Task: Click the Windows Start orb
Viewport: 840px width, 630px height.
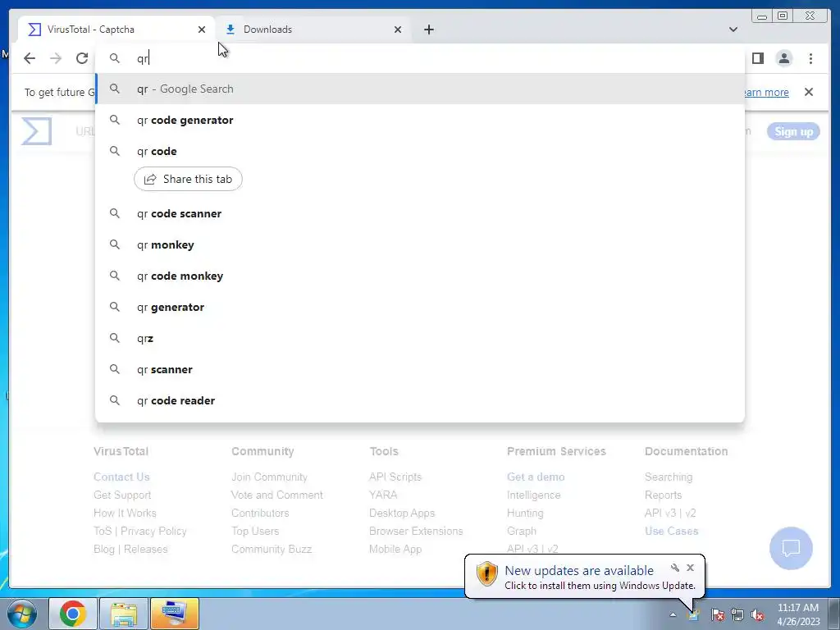Action: [21, 614]
